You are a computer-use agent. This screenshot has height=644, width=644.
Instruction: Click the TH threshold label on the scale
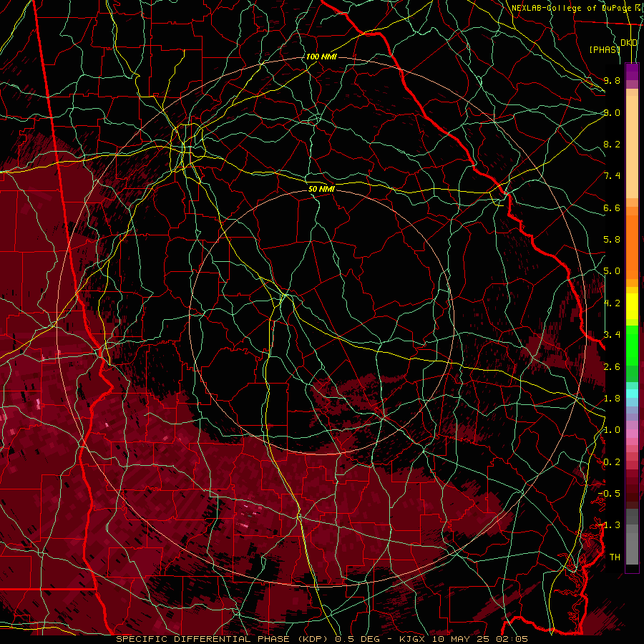tap(615, 557)
